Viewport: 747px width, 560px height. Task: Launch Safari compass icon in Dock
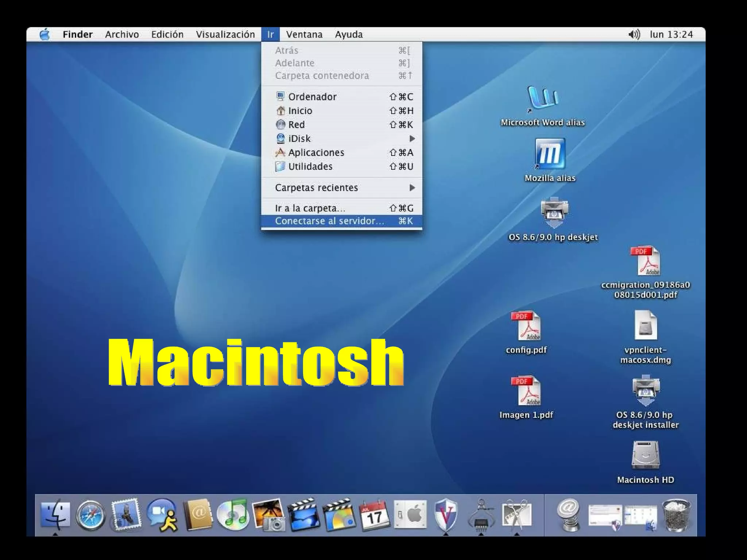(x=90, y=516)
